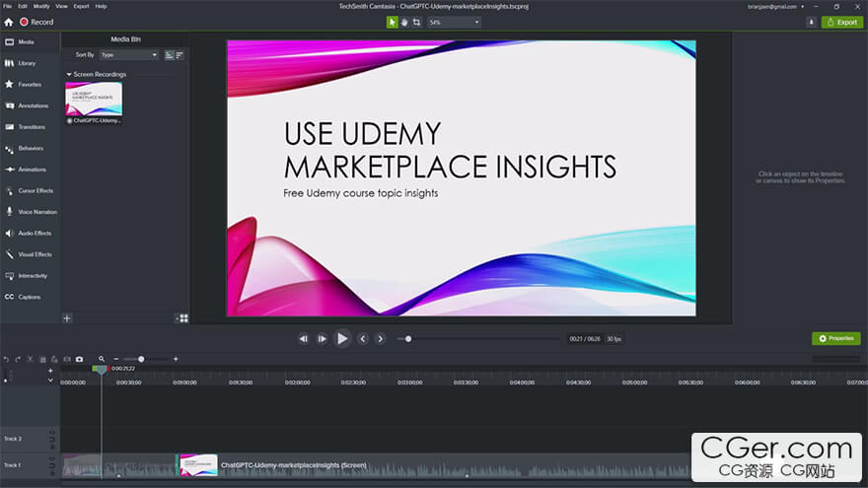
Task: Open the Visual Effects panel
Action: [30, 254]
